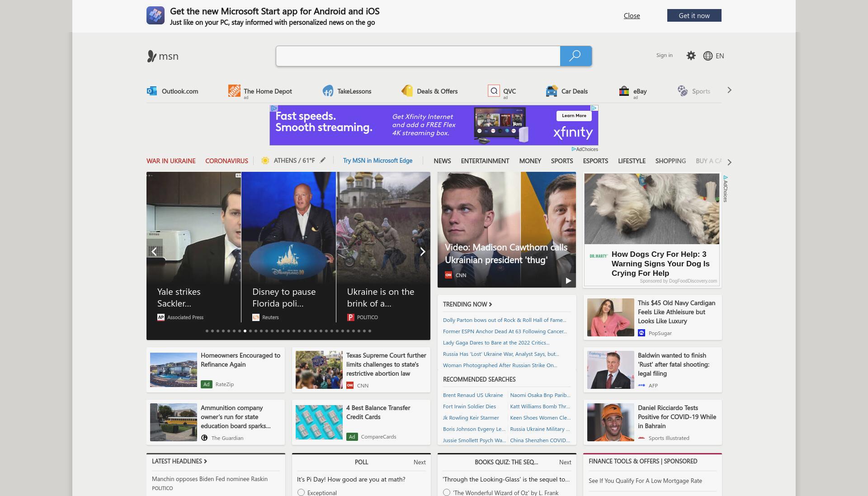
Task: Expand more shortcuts with right chevron
Action: click(729, 90)
